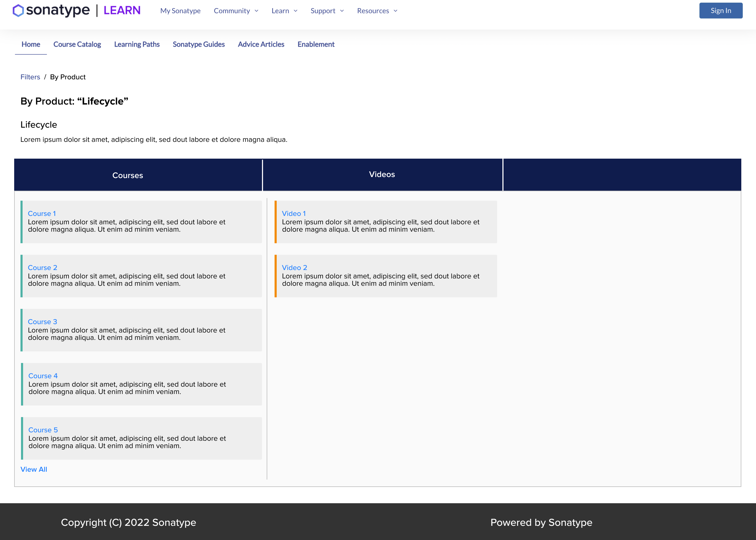756x540 pixels.
Task: Expand the Community dropdown menu
Action: click(236, 11)
